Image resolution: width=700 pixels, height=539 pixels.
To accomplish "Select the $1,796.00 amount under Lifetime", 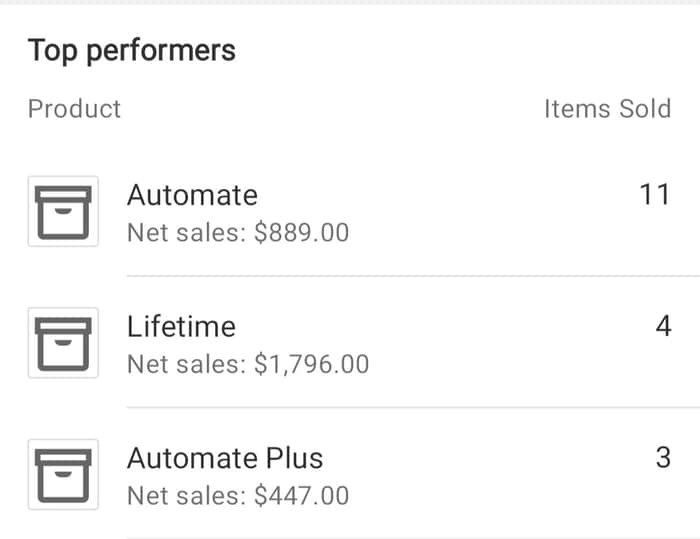I will (312, 364).
